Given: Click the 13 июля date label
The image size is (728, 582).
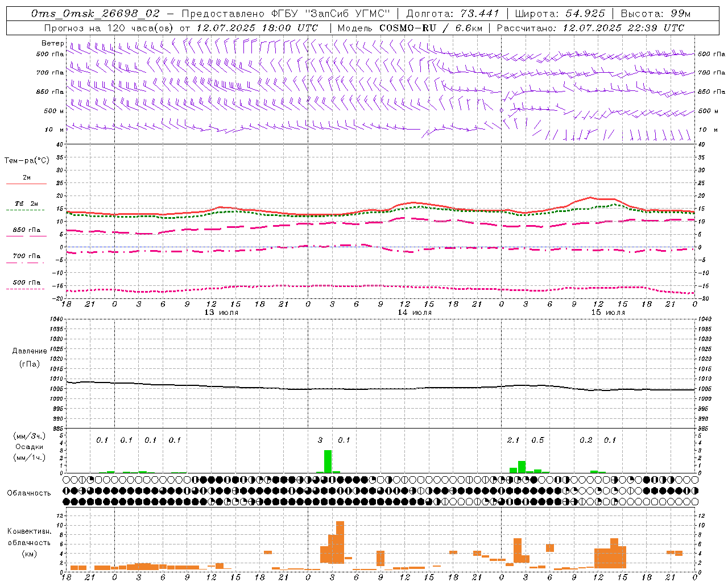Looking at the screenshot, I should (221, 313).
